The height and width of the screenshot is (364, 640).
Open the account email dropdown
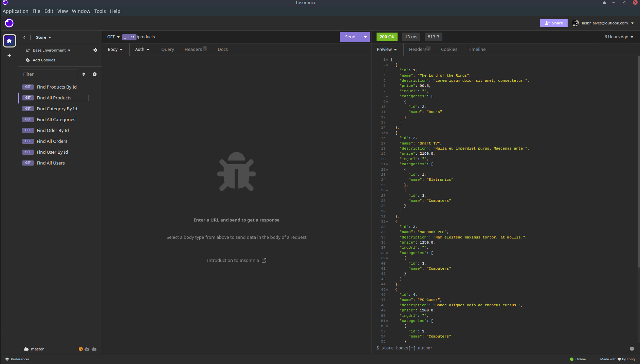click(607, 23)
